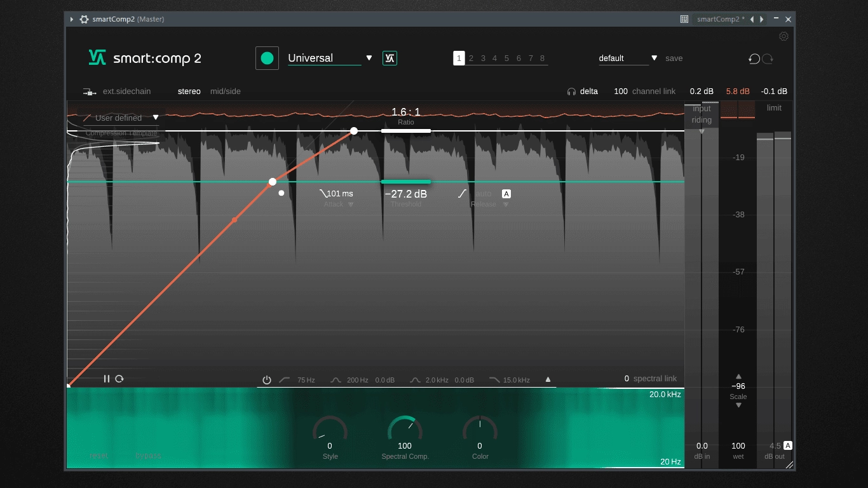This screenshot has height=488, width=868.
Task: Open the Universal profile dropdown
Action: pos(369,58)
